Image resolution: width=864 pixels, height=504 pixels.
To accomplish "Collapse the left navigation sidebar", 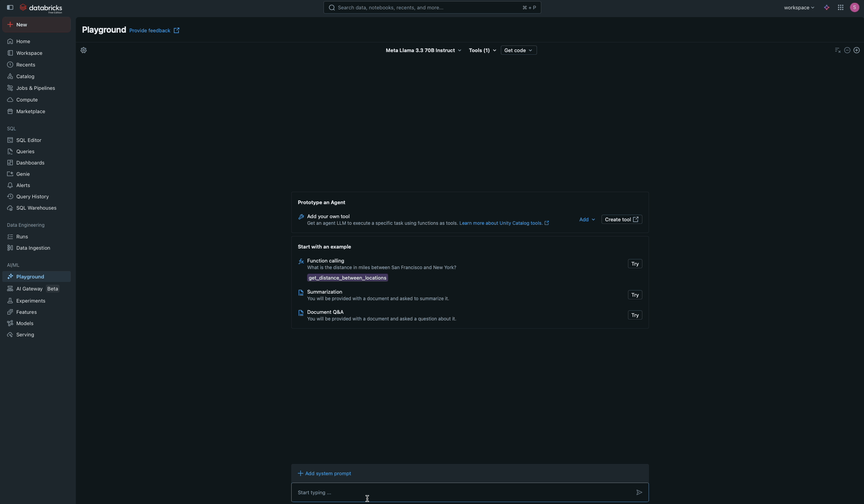I will [10, 7].
